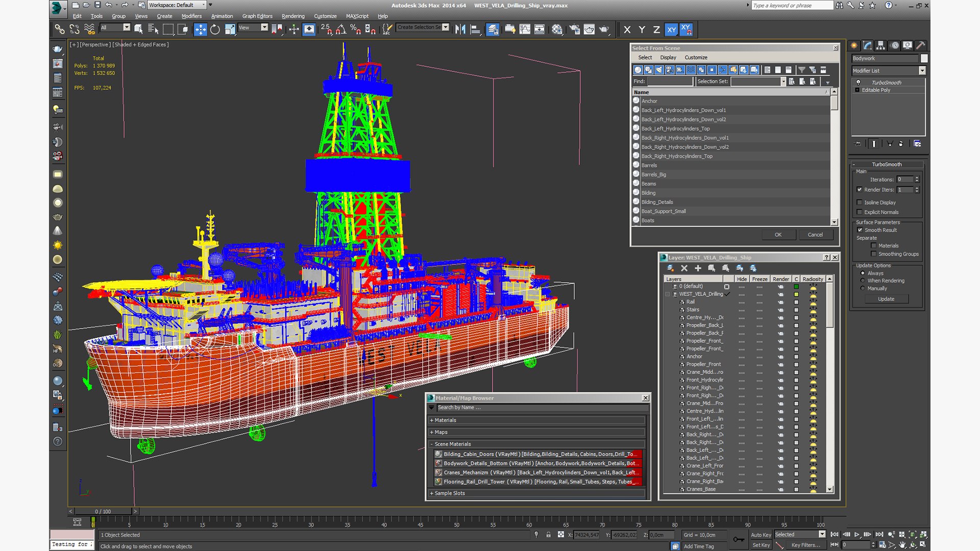Screen dimensions: 980x551
Task: Enable Separate by Materials checkbox
Action: (x=873, y=245)
